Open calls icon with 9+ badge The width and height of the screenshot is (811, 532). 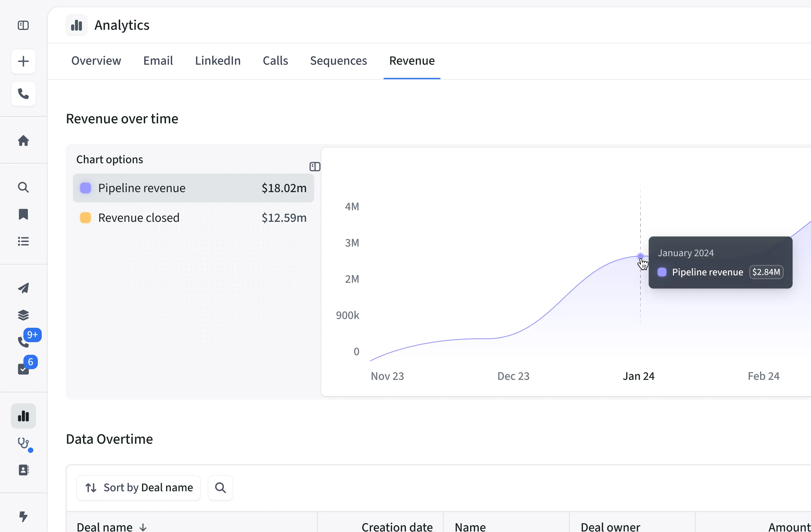coord(23,341)
